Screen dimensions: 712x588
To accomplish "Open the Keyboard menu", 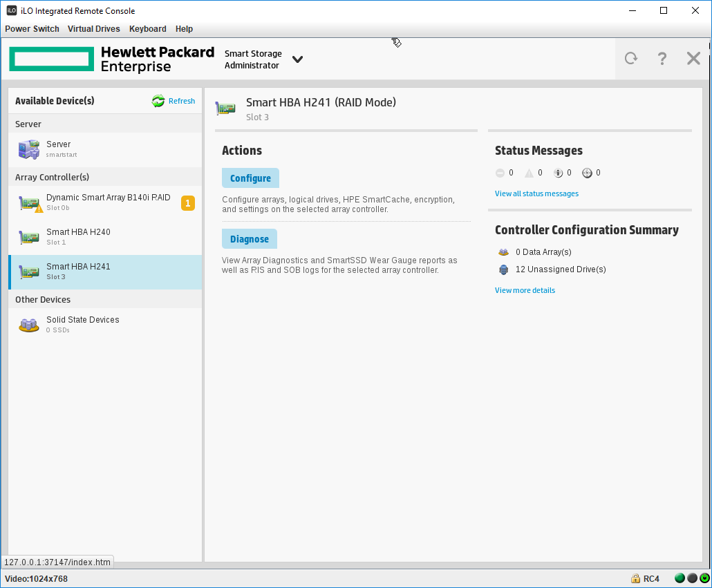I will (x=147, y=28).
